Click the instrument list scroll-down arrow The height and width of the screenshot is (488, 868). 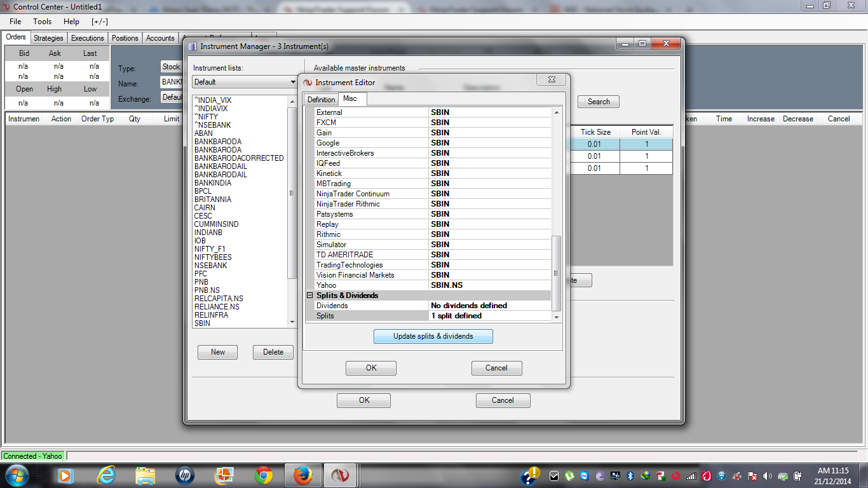click(292, 322)
